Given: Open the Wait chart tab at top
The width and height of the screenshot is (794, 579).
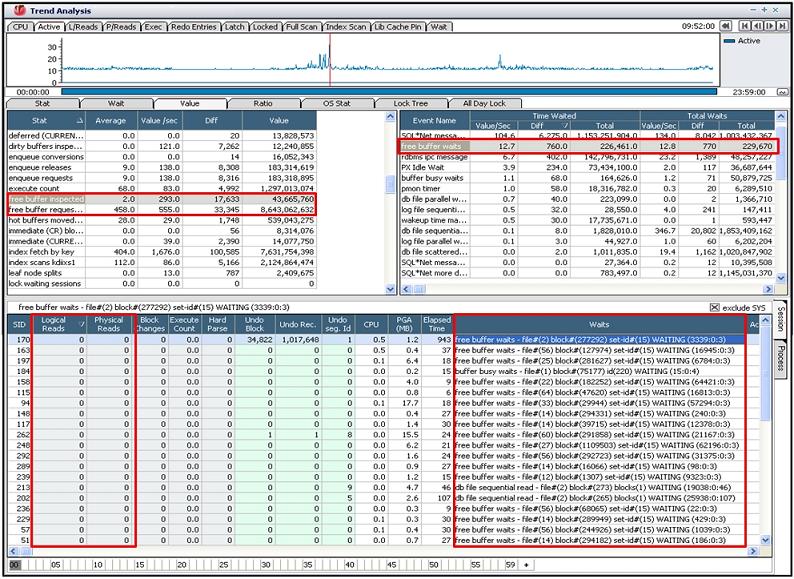Looking at the screenshot, I should [x=439, y=27].
